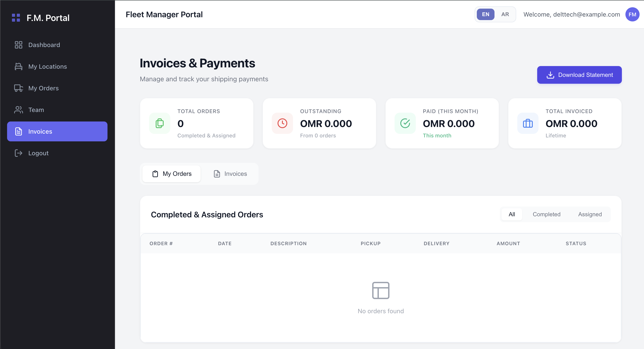Click the "Completed & Assigned" caption text
Viewport: 644px width, 349px height.
point(207,136)
